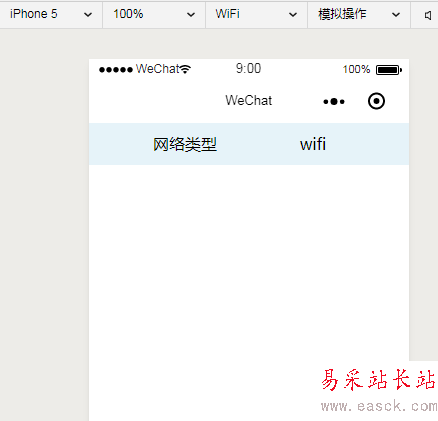Click the wifi signal icon in status bar
Image resolution: width=438 pixels, height=421 pixels.
(185, 69)
